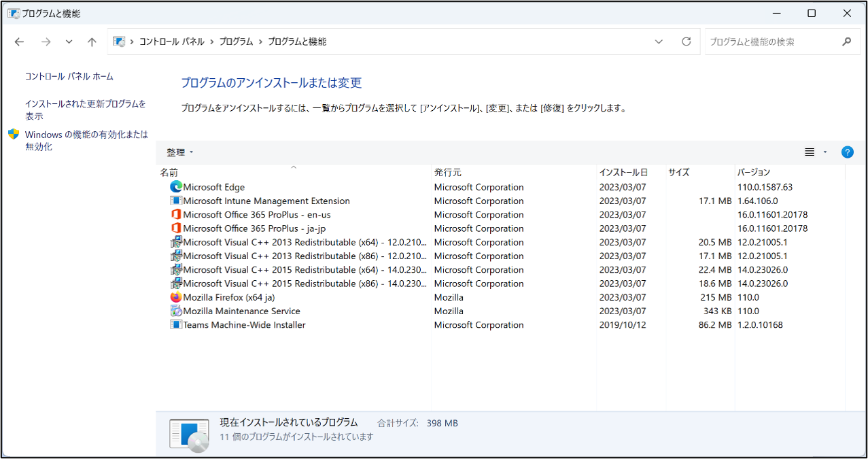The width and height of the screenshot is (868, 459).
Task: Click the Visual C++ 2015 x64 icon
Action: coord(176,270)
